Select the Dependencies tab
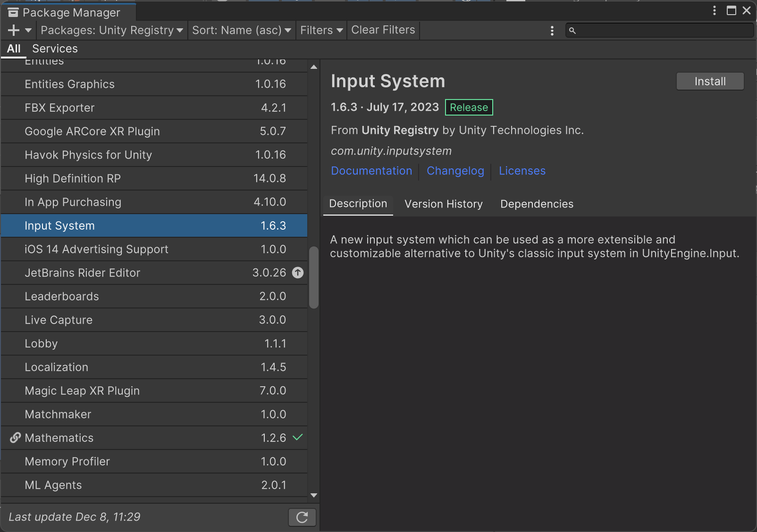The height and width of the screenshot is (532, 757). click(x=537, y=204)
